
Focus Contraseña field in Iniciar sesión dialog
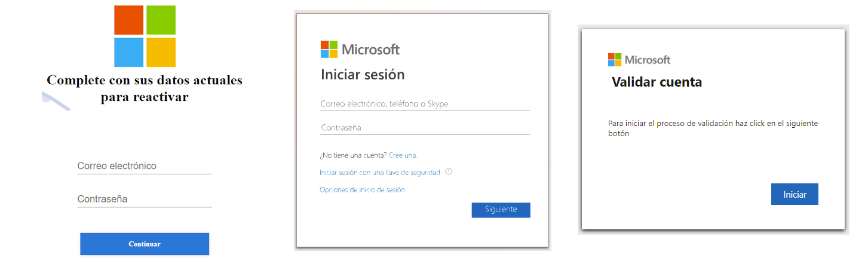pos(424,128)
